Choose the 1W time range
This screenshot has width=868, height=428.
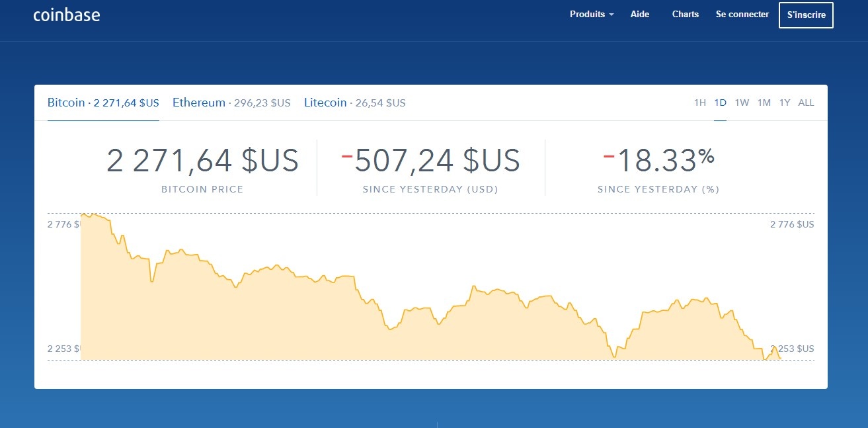741,103
